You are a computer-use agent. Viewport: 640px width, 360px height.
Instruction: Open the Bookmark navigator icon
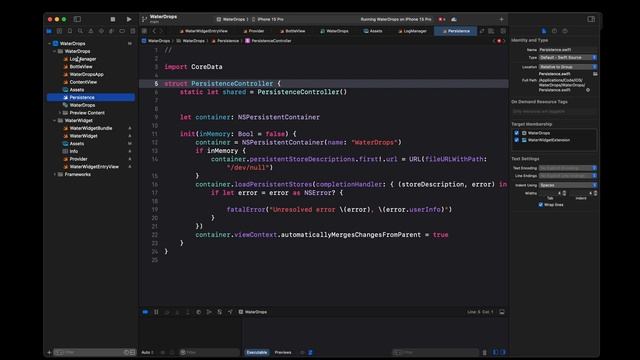click(70, 31)
